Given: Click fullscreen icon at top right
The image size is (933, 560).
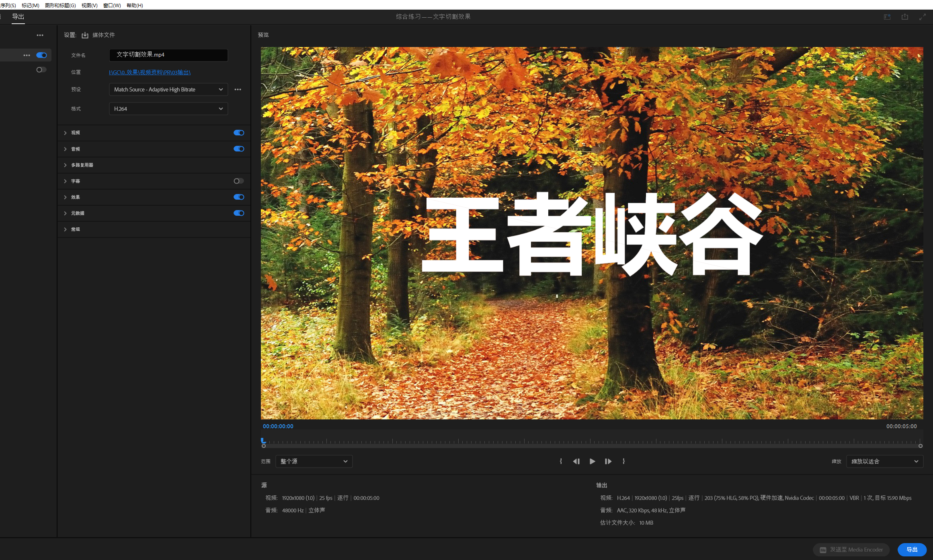Looking at the screenshot, I should click(922, 17).
